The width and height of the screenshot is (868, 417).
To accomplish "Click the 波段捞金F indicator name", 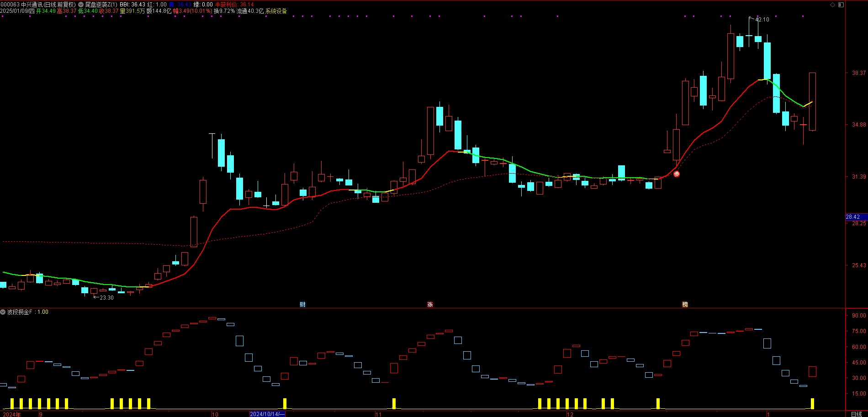I will (x=20, y=312).
